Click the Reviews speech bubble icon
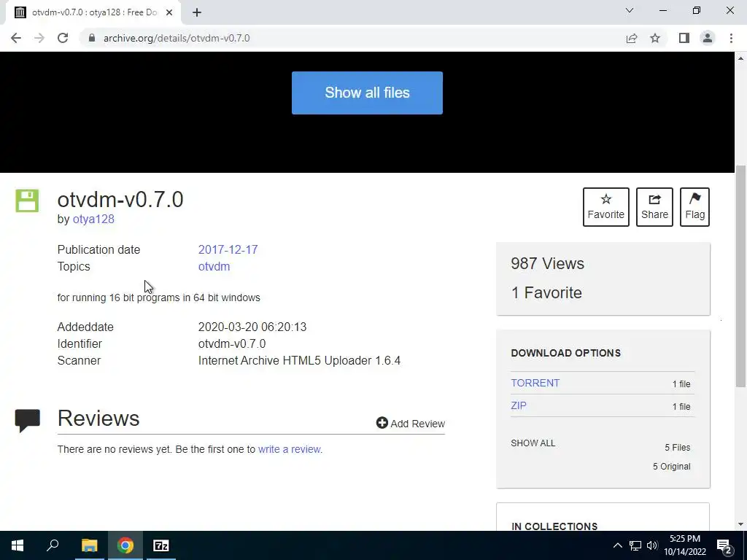The image size is (747, 560). [x=27, y=421]
